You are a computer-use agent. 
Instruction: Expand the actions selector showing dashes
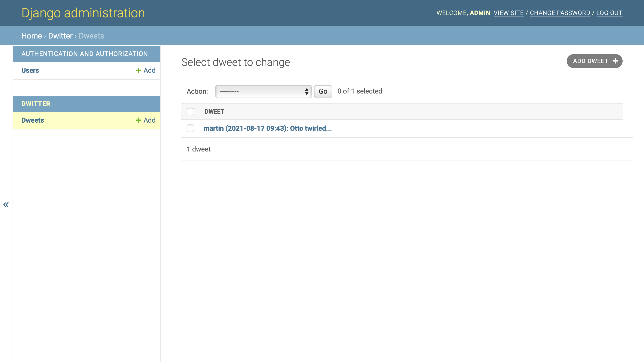pyautogui.click(x=262, y=91)
